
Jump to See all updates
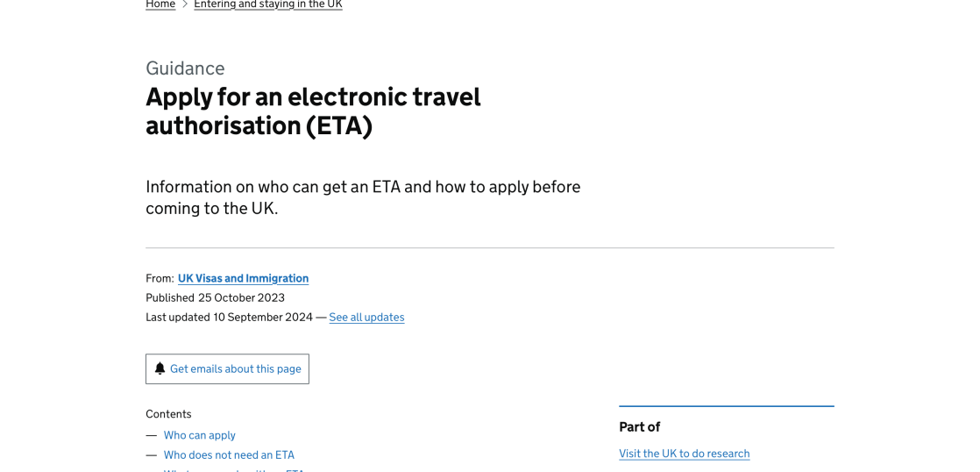pos(366,317)
